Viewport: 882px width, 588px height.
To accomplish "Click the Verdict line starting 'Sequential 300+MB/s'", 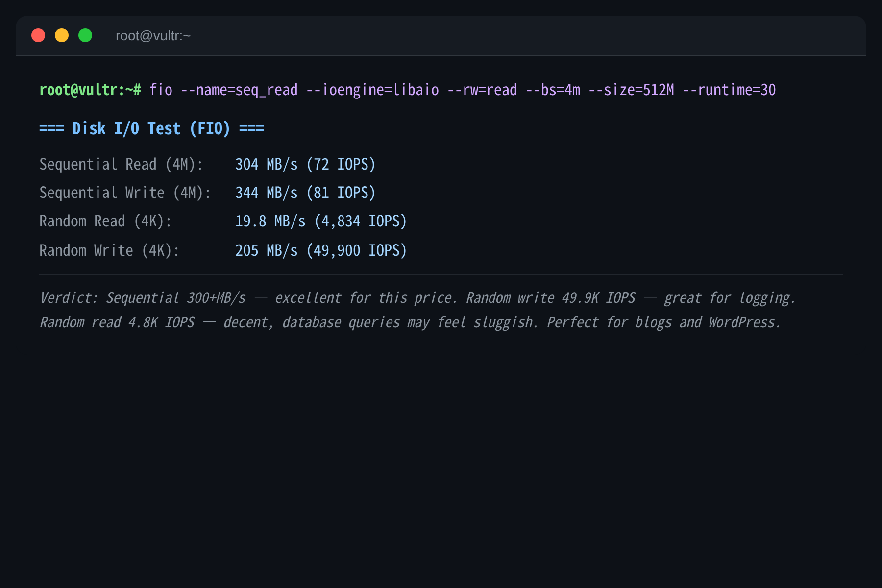I will click(417, 298).
